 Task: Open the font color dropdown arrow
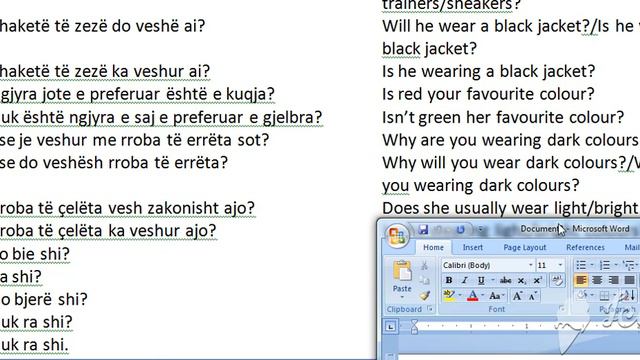(483, 296)
